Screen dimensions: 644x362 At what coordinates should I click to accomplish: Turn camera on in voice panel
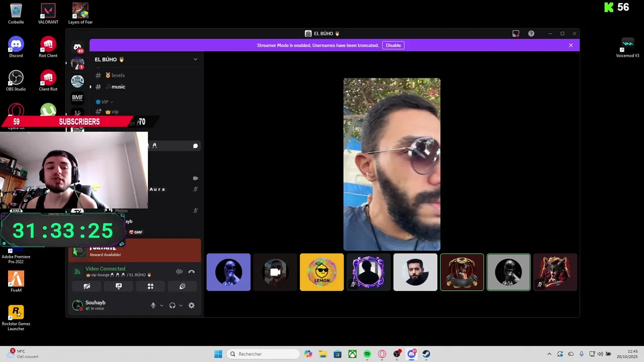[87, 286]
